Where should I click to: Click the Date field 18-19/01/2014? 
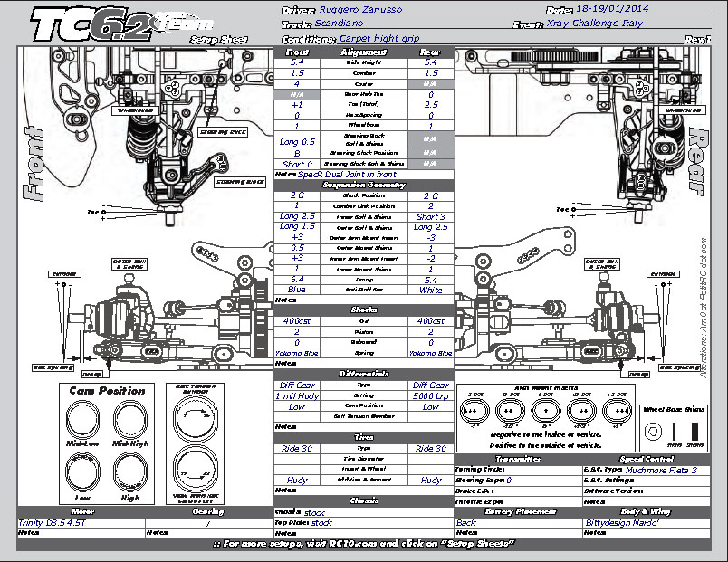(x=612, y=9)
